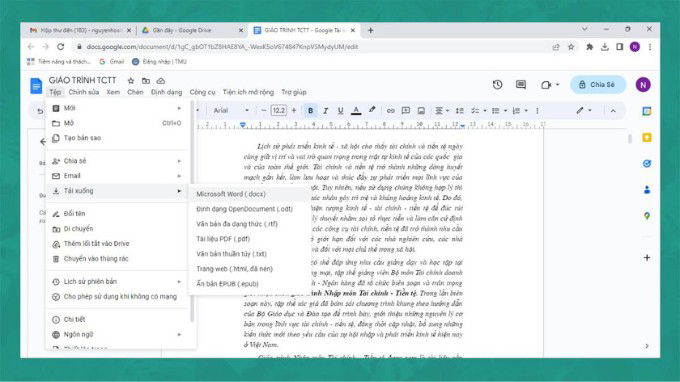Screen dimensions: 680x382
Task: Choose Tạo bản sao
Action: pyautogui.click(x=117, y=138)
